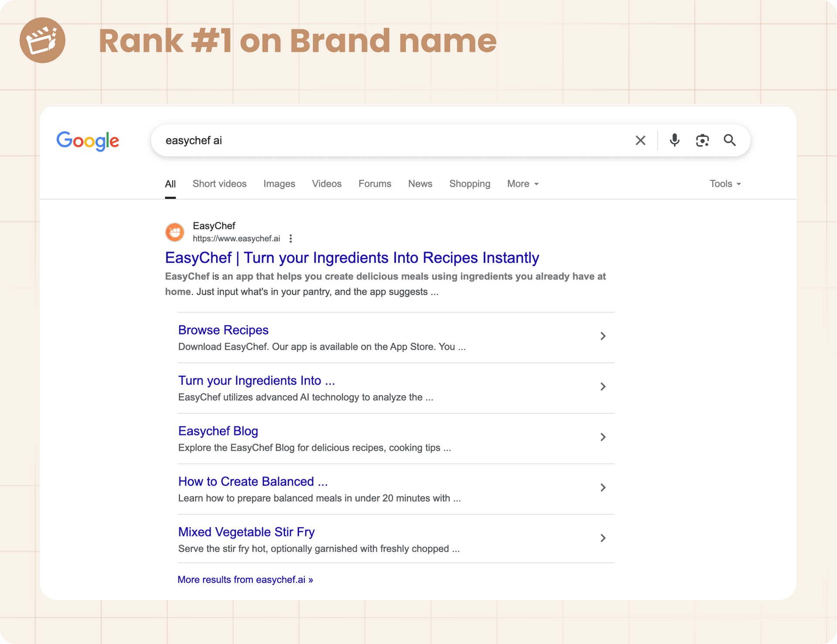This screenshot has width=837, height=644.
Task: Activate voice search with the microphone icon
Action: coord(674,140)
